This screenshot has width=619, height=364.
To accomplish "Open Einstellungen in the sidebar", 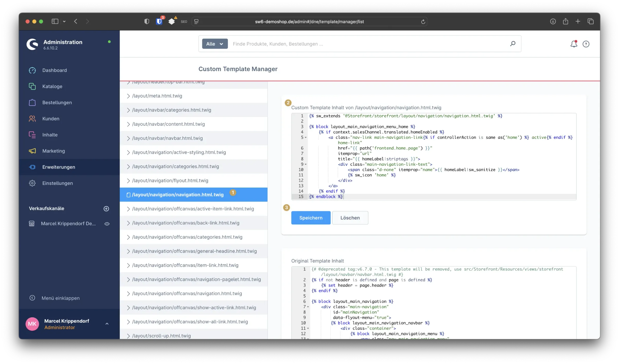I will pos(58,183).
